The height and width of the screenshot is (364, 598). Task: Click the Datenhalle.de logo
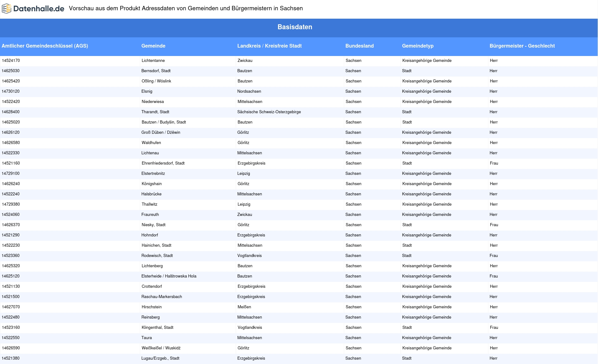coord(33,9)
